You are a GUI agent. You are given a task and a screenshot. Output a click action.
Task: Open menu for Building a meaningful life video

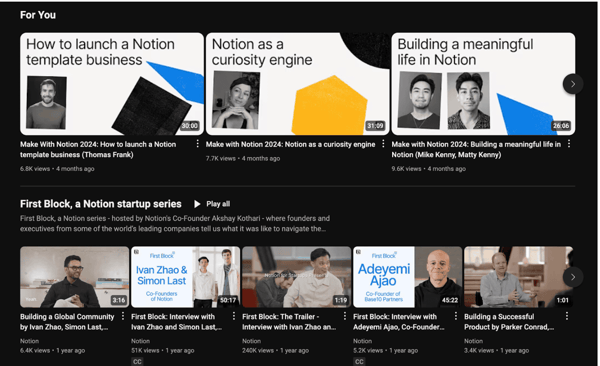point(569,144)
